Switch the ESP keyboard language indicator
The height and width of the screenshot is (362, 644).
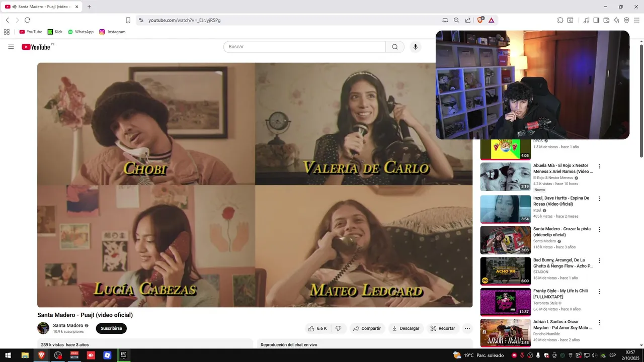(x=612, y=355)
